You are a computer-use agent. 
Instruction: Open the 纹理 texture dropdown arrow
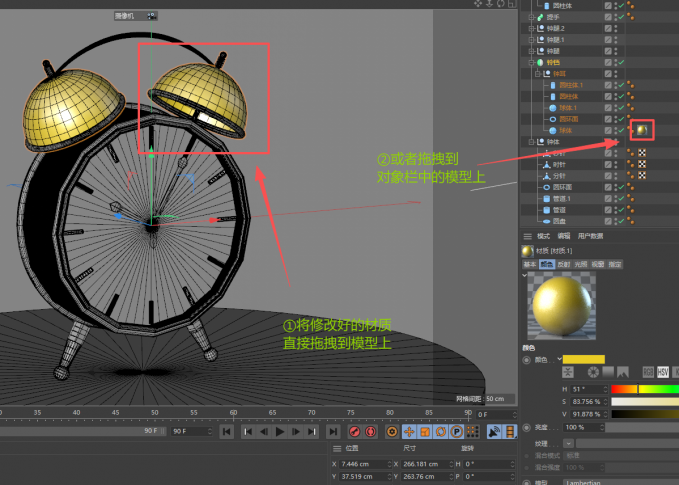pyautogui.click(x=569, y=442)
